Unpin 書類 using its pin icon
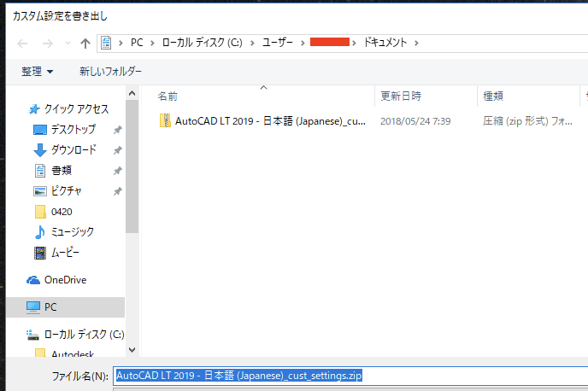Image resolution: width=588 pixels, height=391 pixels. pyautogui.click(x=118, y=171)
